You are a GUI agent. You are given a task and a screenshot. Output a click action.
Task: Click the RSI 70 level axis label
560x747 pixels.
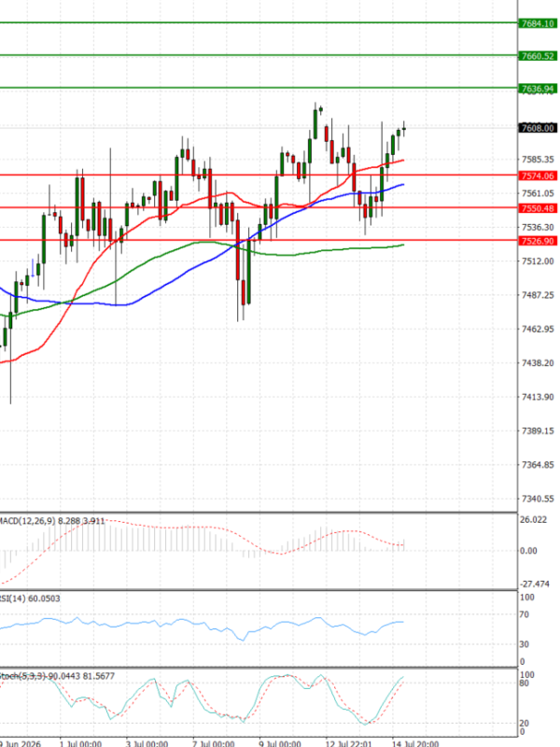pyautogui.click(x=524, y=614)
